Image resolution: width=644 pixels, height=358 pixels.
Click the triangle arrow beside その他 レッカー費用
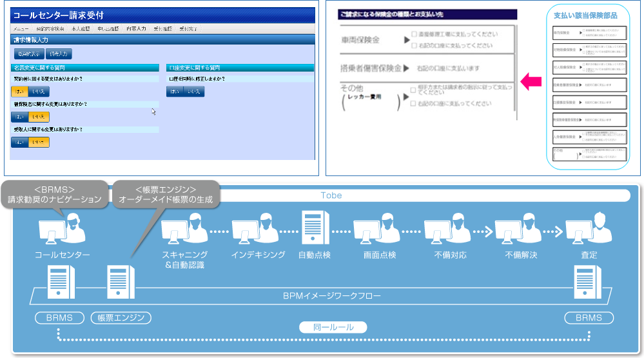405,97
